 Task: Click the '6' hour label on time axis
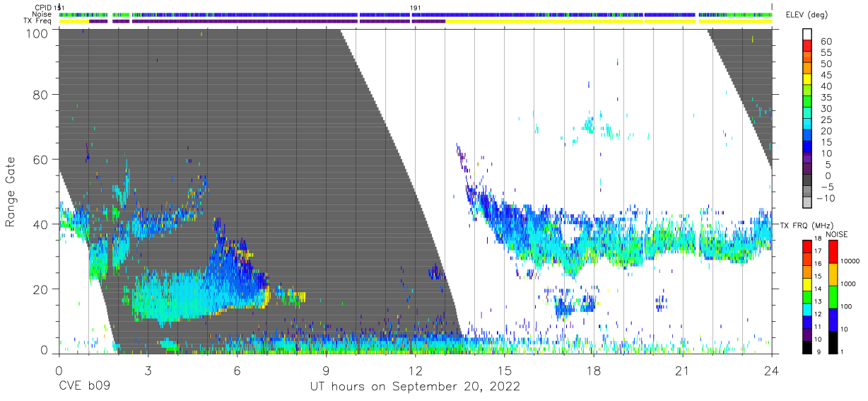tap(237, 371)
